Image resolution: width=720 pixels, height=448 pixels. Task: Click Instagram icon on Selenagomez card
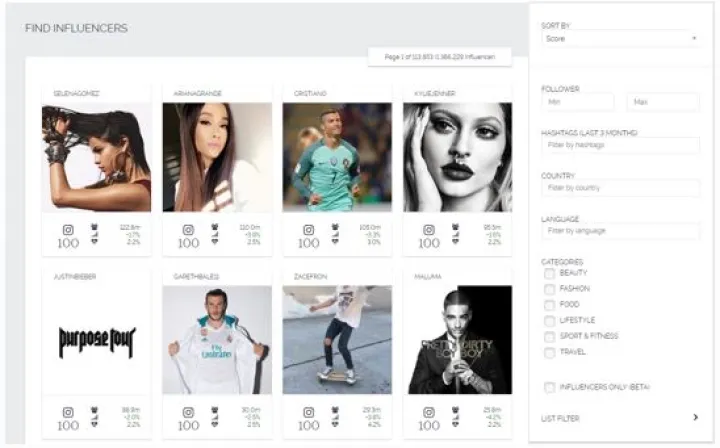pyautogui.click(x=68, y=229)
